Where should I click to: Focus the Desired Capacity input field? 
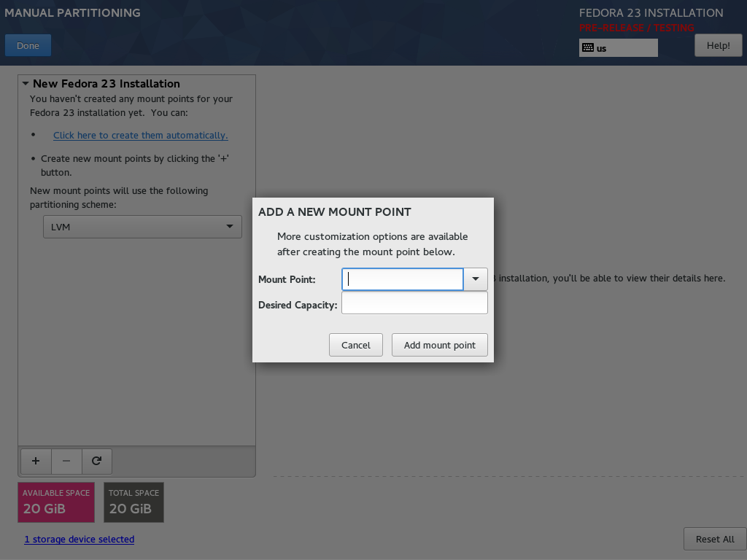(x=414, y=303)
